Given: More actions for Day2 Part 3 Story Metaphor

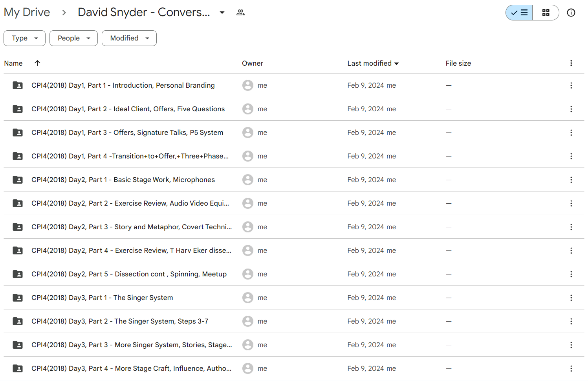Looking at the screenshot, I should (571, 227).
